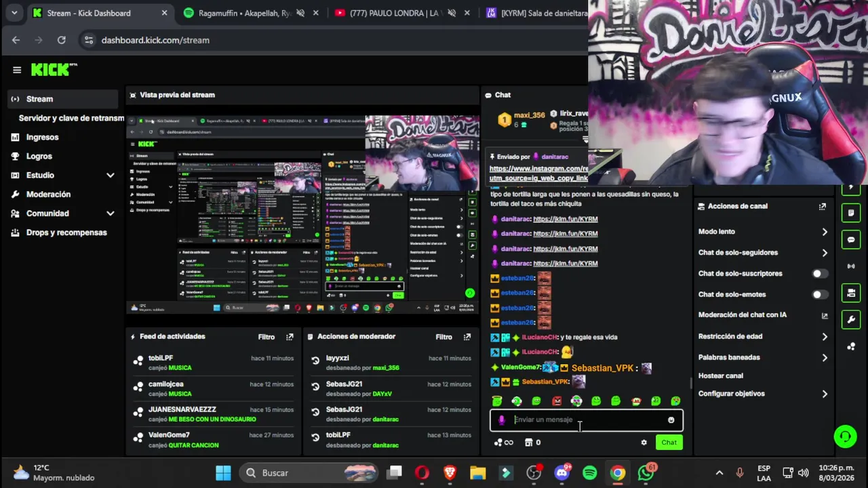Expand Modo lento options

tap(825, 232)
